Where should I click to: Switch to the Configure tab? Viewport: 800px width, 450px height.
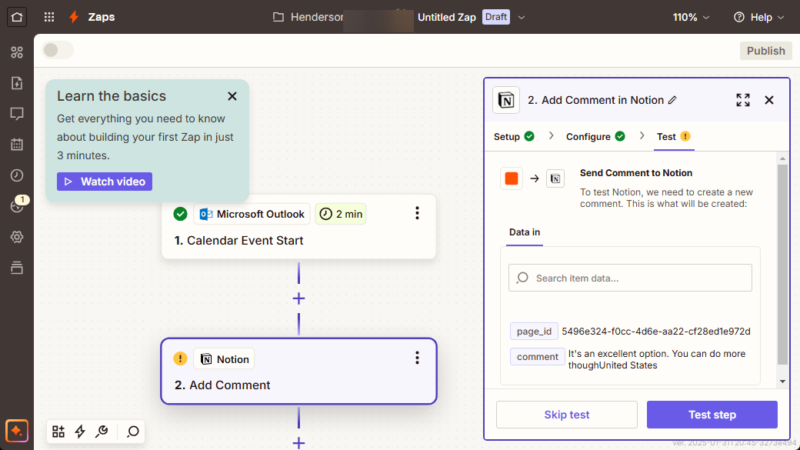coord(595,137)
